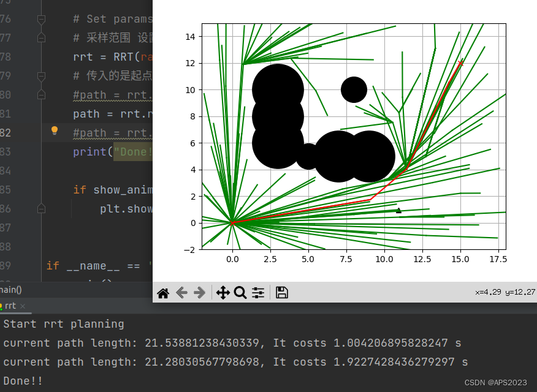Toggle the fold marker at line 86
Image resolution: width=537 pixels, height=392 pixels.
point(41,209)
